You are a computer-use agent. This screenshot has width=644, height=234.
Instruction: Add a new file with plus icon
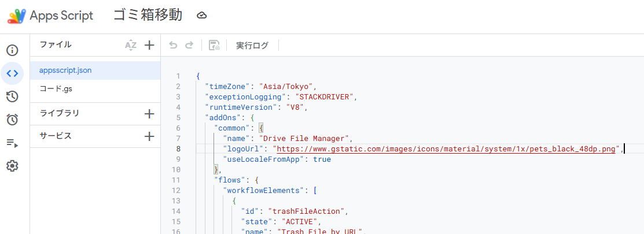149,45
